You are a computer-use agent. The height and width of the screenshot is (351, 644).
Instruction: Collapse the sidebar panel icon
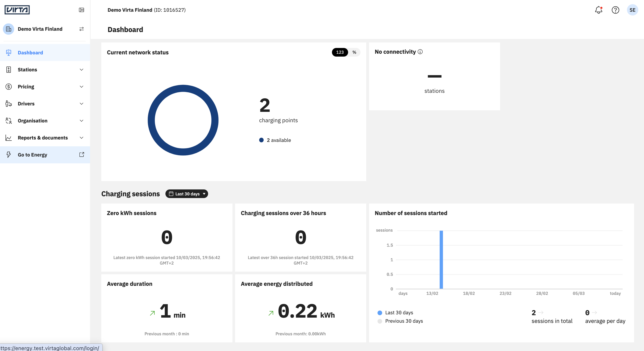point(82,10)
